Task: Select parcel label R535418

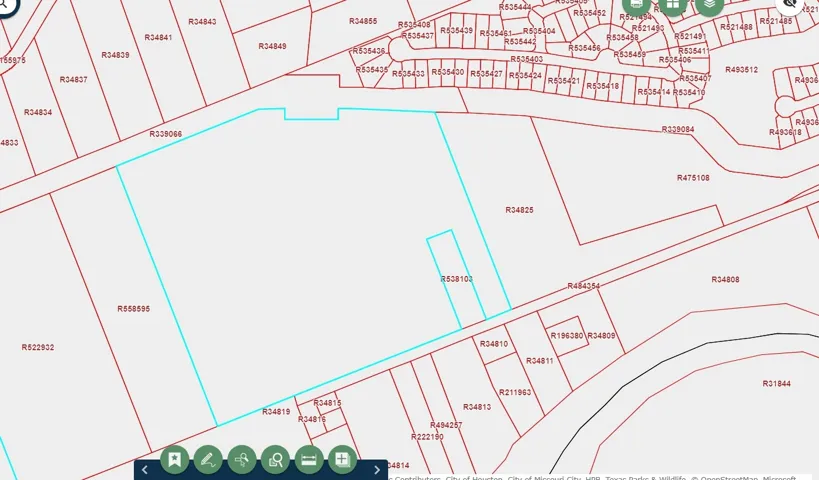Action: 602,86
